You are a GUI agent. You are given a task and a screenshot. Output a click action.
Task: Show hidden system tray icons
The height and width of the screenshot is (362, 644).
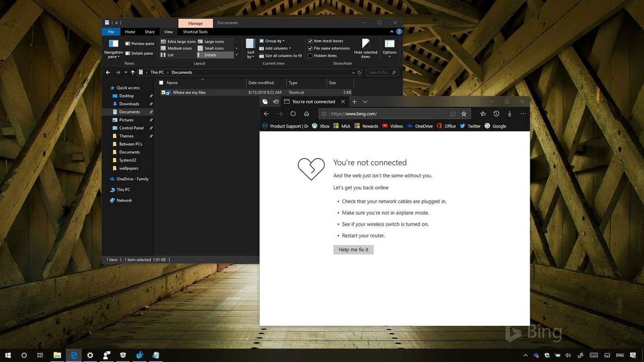[x=525, y=355]
